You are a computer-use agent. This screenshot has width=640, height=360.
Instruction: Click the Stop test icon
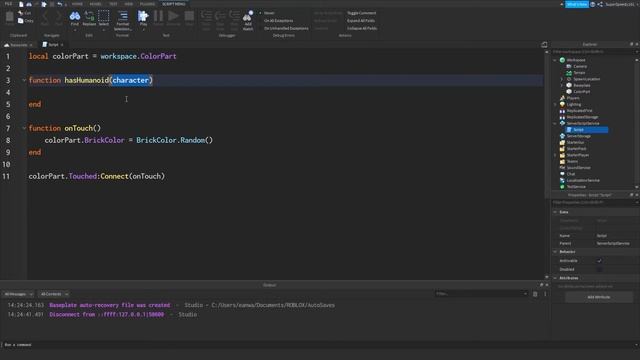pos(189,16)
